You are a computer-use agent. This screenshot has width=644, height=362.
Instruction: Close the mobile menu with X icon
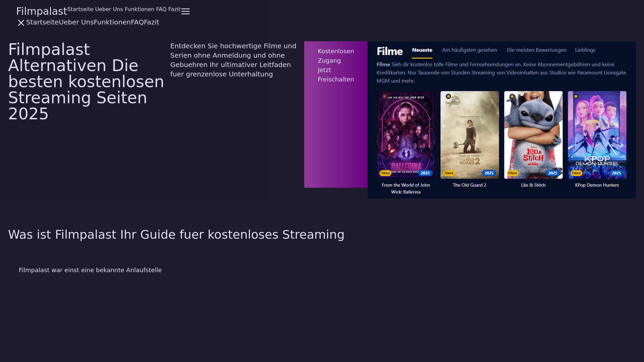click(21, 23)
